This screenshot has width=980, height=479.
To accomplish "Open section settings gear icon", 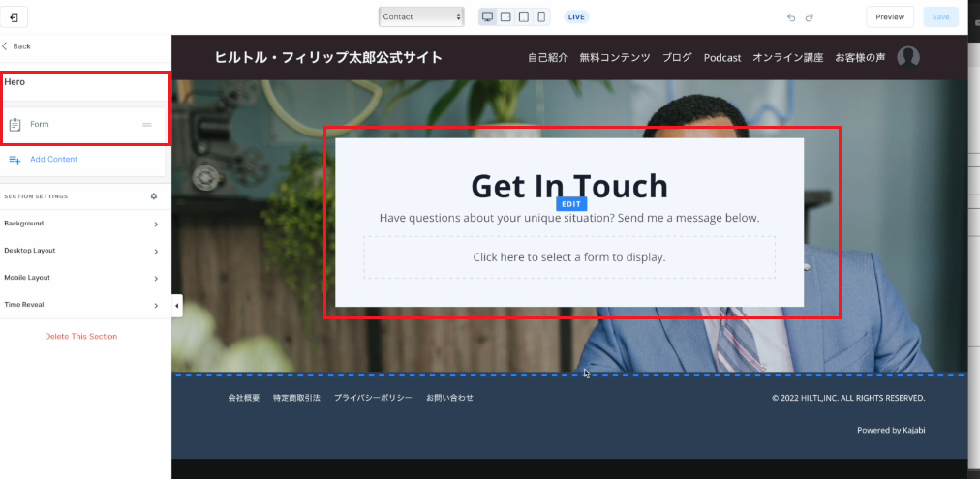I will (153, 196).
